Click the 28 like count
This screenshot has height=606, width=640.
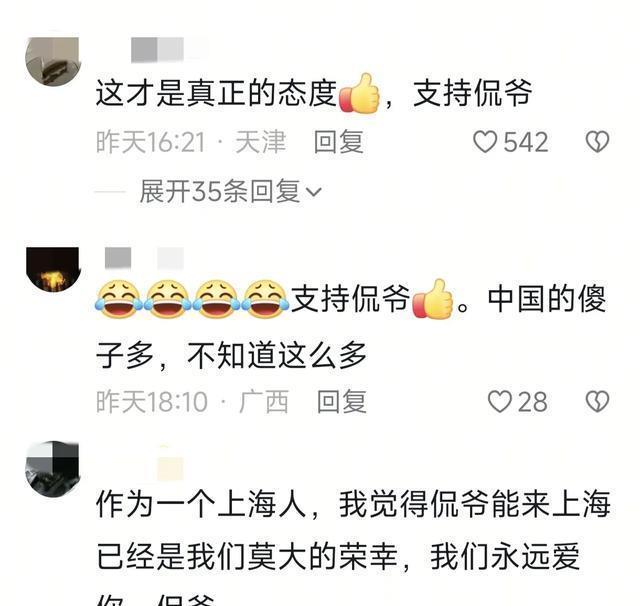click(533, 402)
